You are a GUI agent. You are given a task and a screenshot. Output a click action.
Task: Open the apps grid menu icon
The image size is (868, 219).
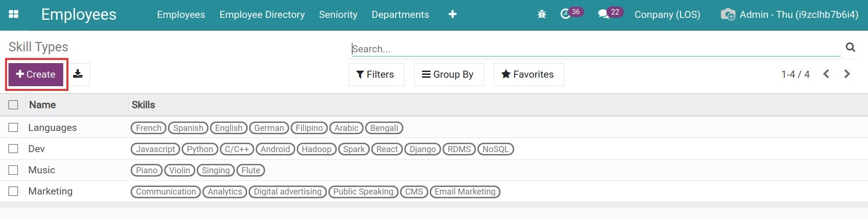14,14
